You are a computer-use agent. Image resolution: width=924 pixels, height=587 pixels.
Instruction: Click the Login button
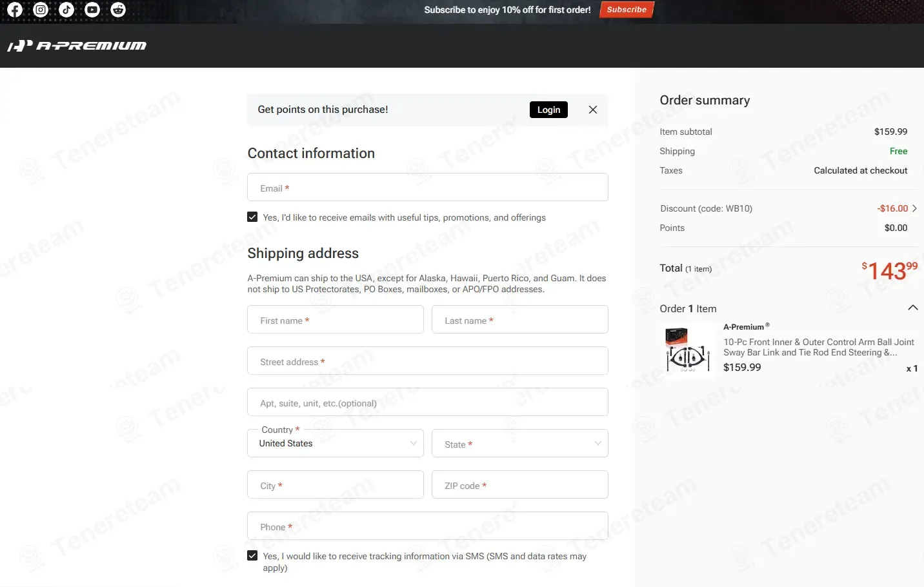click(548, 110)
